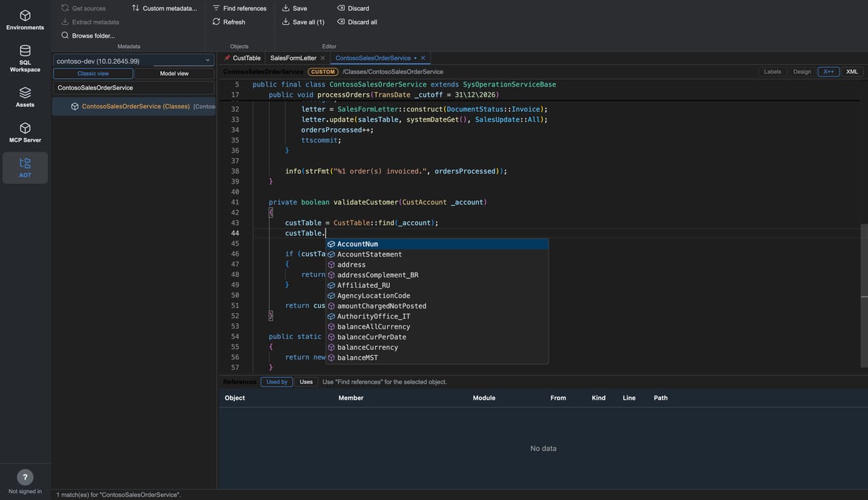The height and width of the screenshot is (500, 868).
Task: Switch to Design view
Action: (802, 72)
